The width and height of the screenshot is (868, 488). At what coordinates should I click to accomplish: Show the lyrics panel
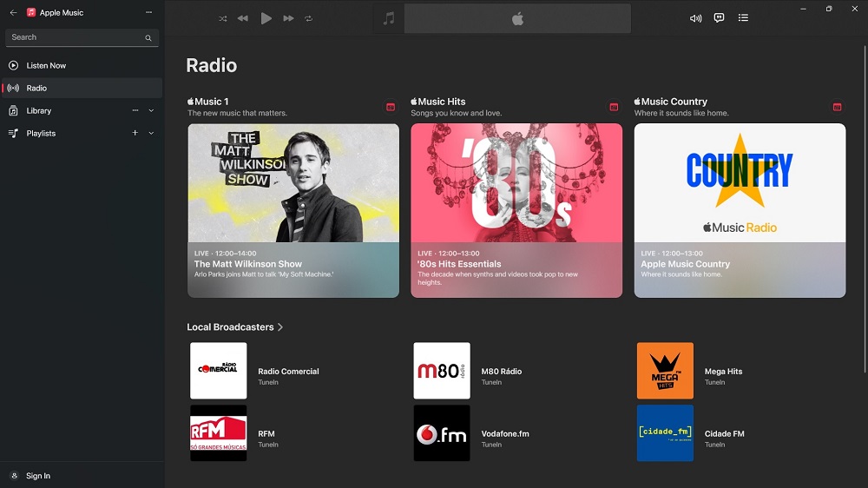[x=719, y=17]
